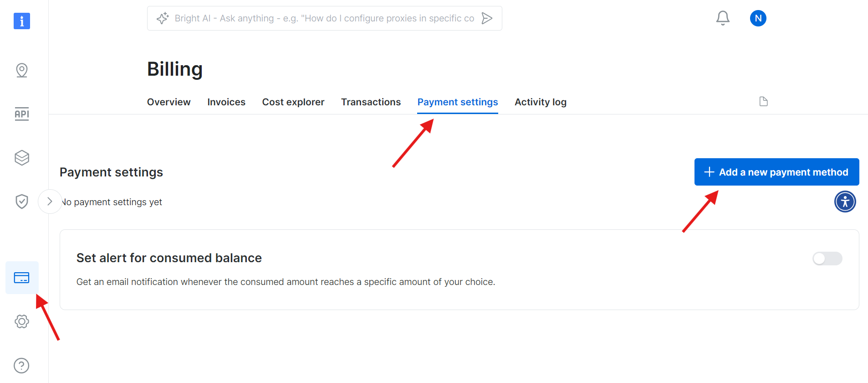Open the profile avatar menu
Image resolution: width=868 pixels, height=383 pixels.
coord(758,18)
